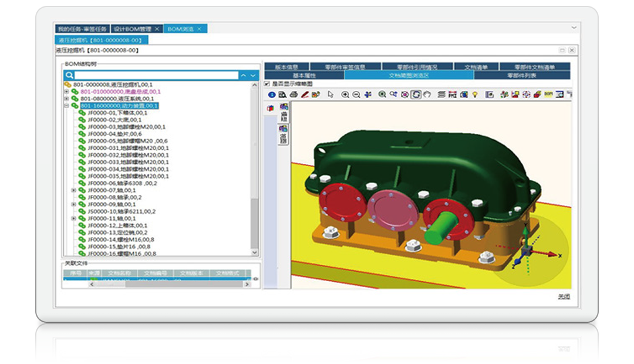Click the print icon in viewer toolbar
Viewport: 634px width, 364px height.
(293, 95)
